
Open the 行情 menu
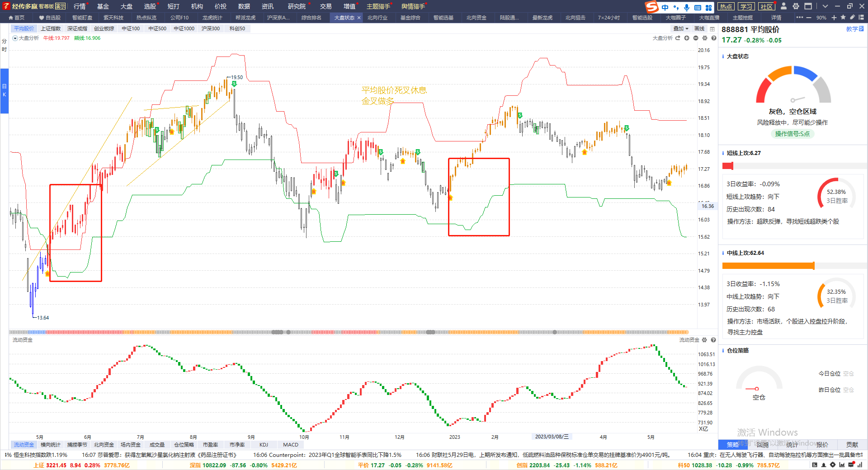tap(80, 6)
